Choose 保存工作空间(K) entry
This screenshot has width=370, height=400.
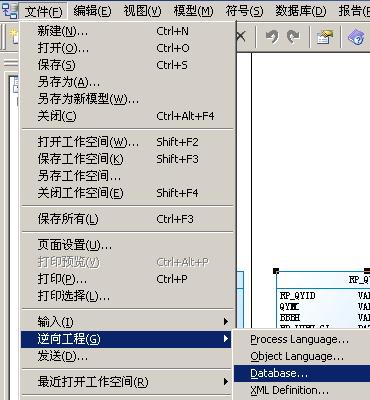127,159
